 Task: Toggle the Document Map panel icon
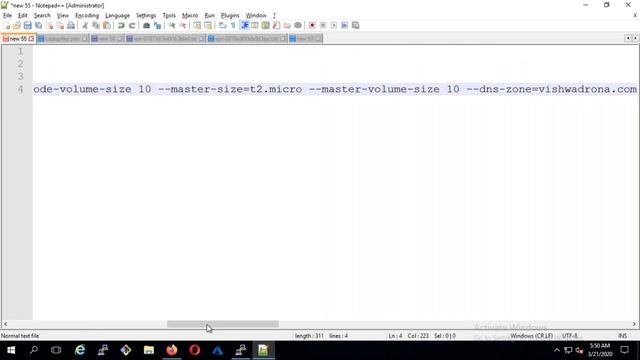[266, 25]
